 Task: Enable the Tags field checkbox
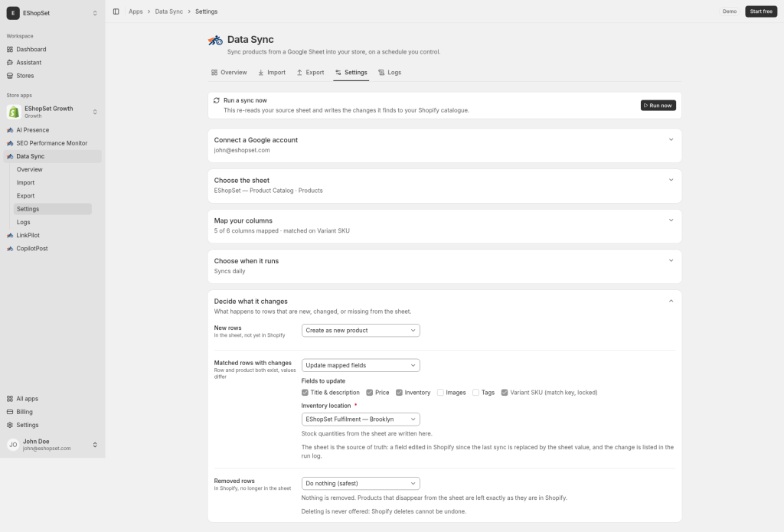(x=475, y=393)
